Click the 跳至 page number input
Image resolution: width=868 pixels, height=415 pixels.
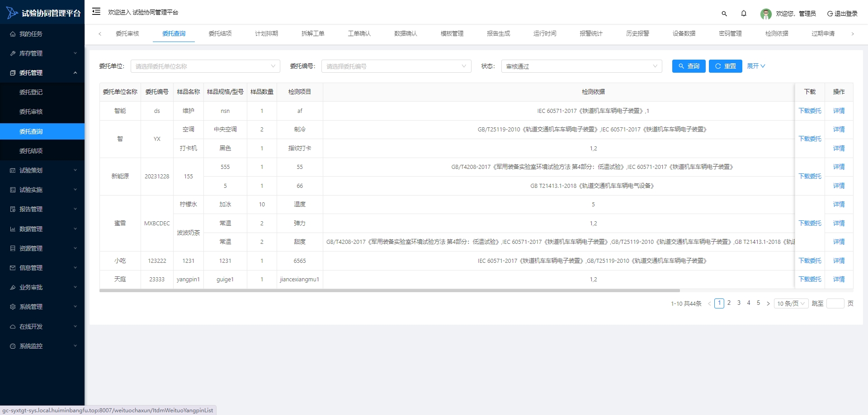coord(835,304)
